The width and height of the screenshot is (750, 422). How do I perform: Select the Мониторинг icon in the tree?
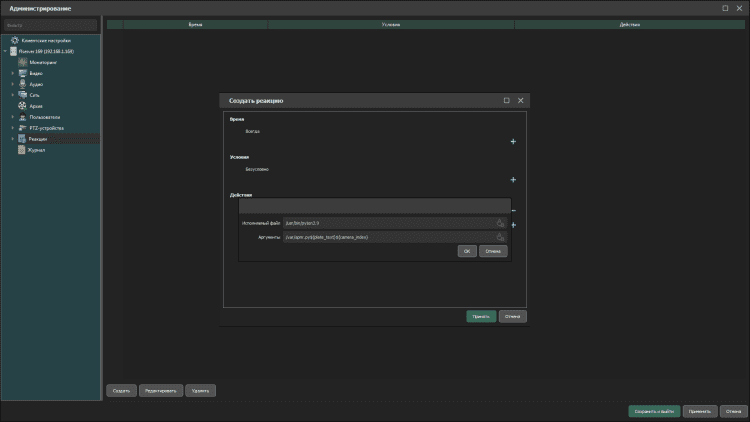coord(22,62)
